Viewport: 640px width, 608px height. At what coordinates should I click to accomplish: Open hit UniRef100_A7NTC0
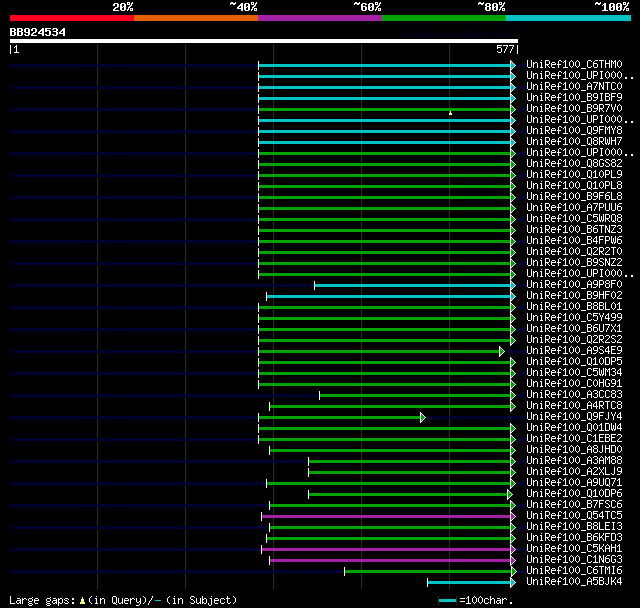click(574, 87)
